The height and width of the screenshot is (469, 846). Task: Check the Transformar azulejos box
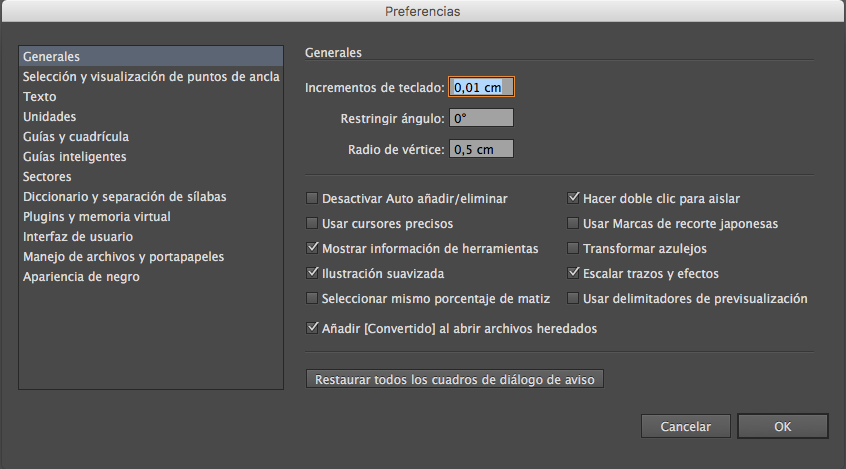(574, 248)
